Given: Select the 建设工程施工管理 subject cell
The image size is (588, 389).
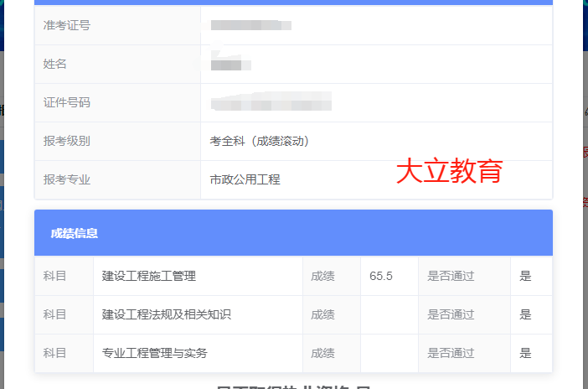Looking at the screenshot, I should pyautogui.click(x=198, y=276).
